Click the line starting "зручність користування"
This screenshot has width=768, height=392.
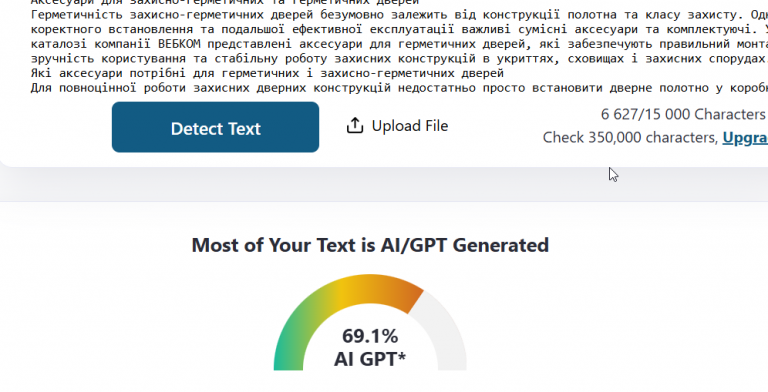(x=399, y=59)
